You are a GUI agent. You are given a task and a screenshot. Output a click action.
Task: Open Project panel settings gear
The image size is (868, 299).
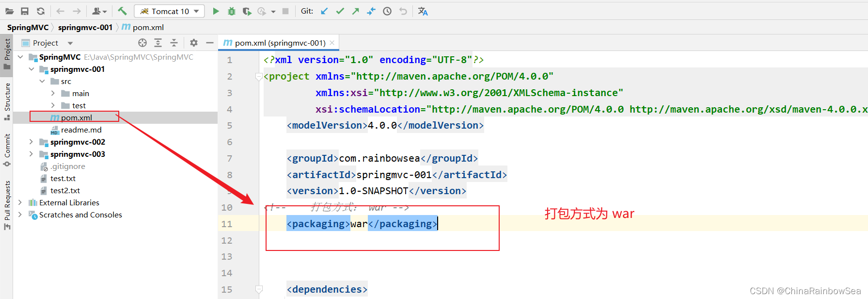click(194, 43)
